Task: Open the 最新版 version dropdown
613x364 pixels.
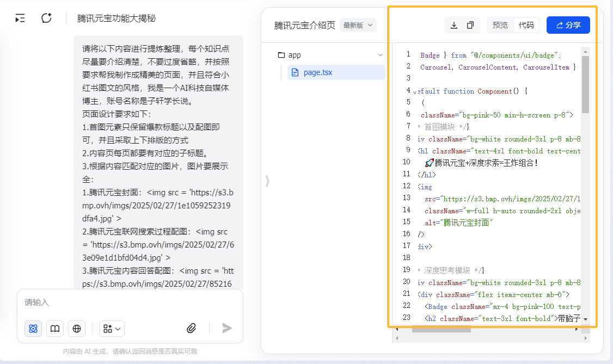Action: click(358, 26)
